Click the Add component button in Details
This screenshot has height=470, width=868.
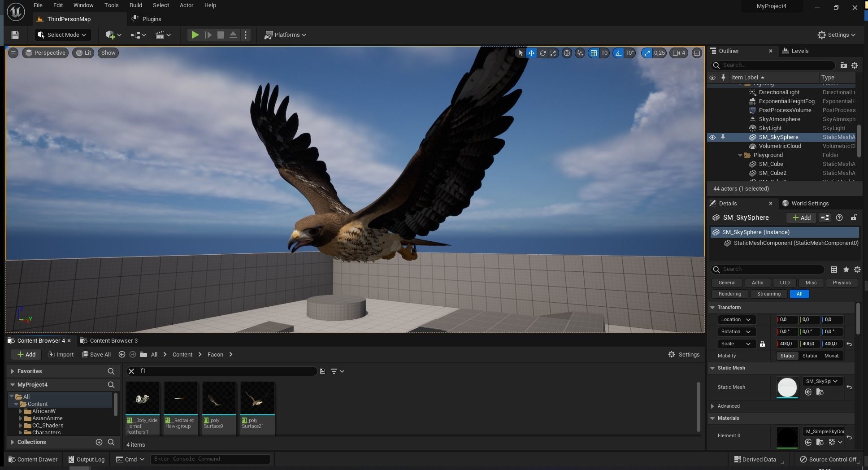pos(802,218)
